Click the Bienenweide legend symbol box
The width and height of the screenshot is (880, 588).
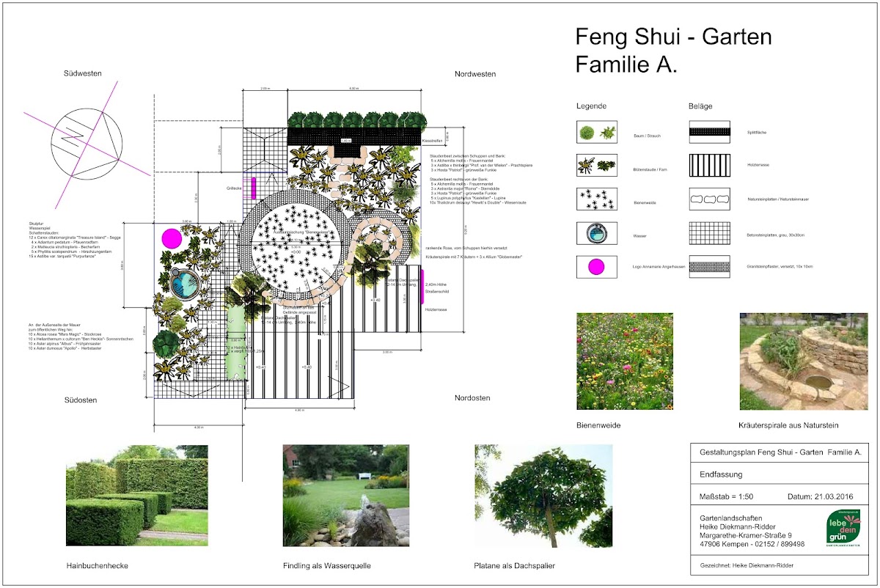coord(596,199)
